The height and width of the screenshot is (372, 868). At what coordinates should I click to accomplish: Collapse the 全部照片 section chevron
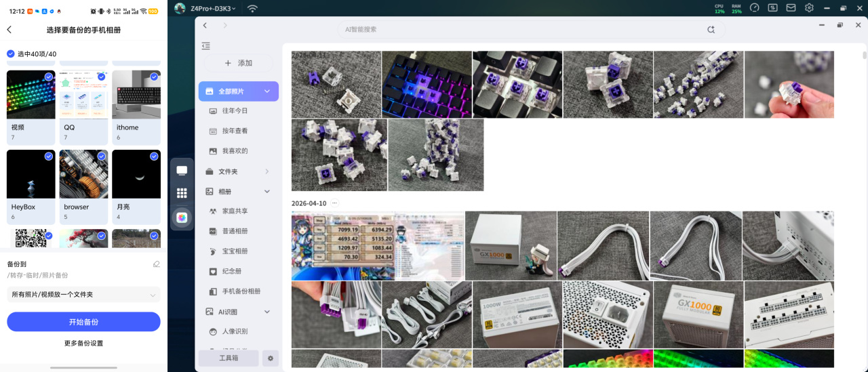(x=267, y=91)
